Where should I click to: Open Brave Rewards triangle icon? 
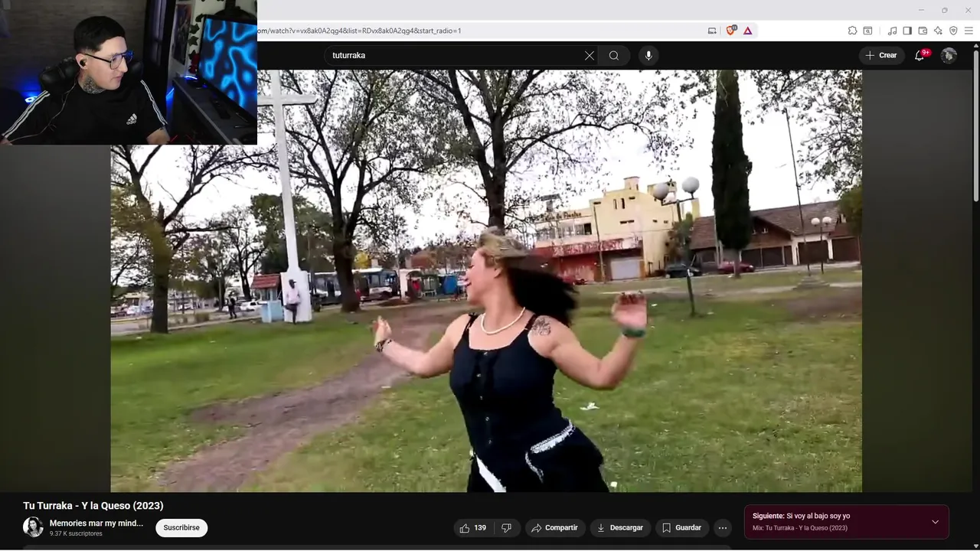748,31
